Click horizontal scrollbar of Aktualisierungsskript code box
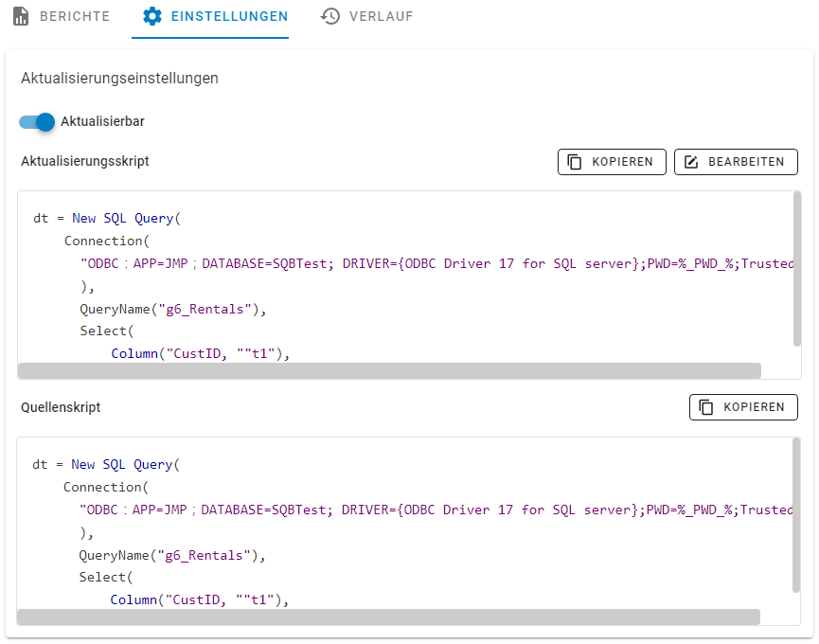819x644 pixels. (388, 370)
